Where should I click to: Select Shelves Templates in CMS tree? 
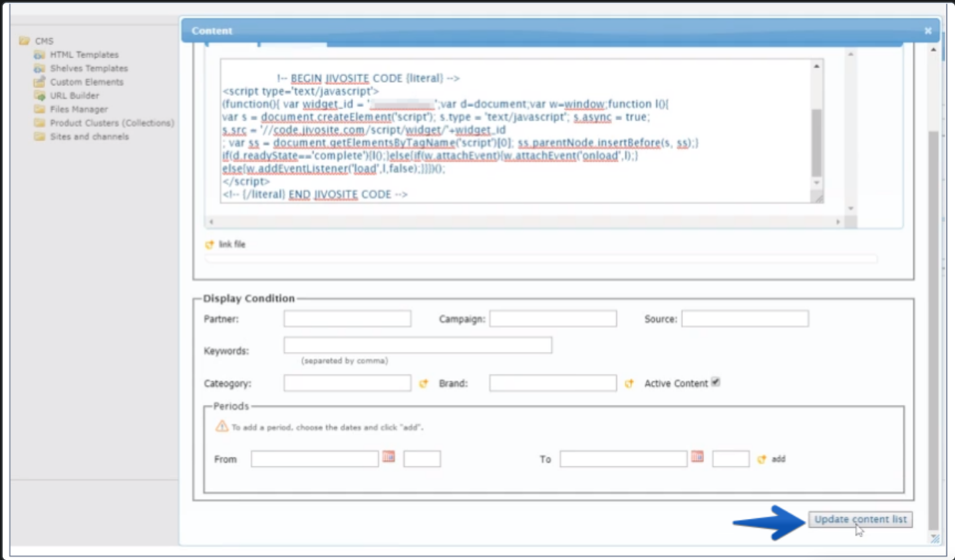pyautogui.click(x=89, y=68)
